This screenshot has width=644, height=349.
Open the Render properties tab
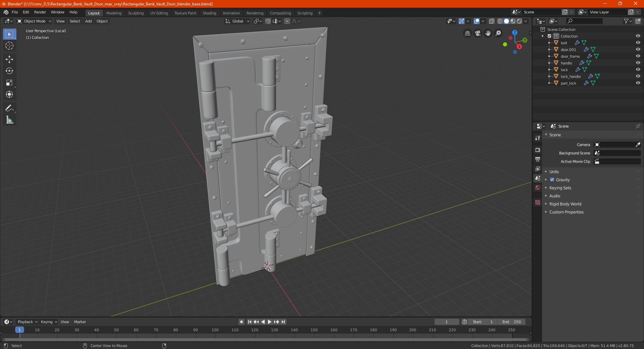click(x=538, y=150)
